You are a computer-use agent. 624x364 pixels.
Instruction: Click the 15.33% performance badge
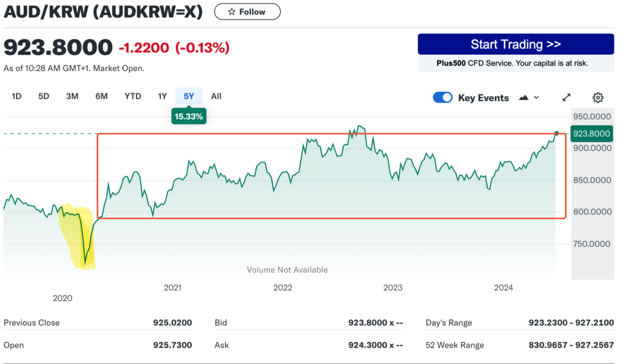[x=189, y=116]
